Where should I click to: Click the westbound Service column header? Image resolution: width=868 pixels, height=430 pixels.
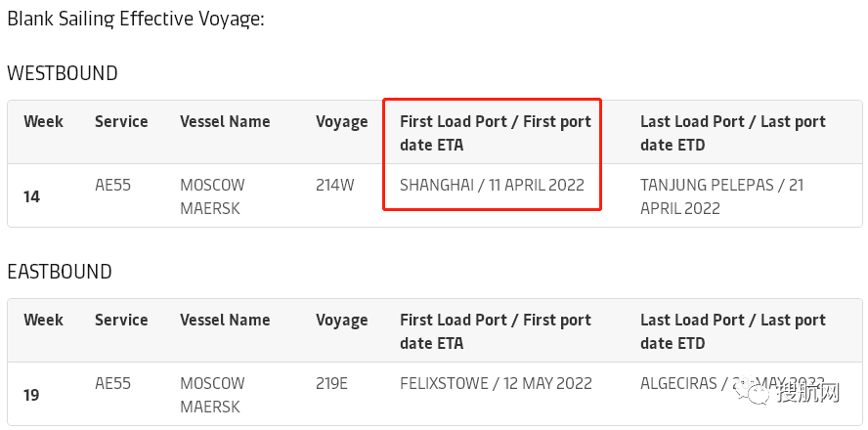tap(121, 122)
